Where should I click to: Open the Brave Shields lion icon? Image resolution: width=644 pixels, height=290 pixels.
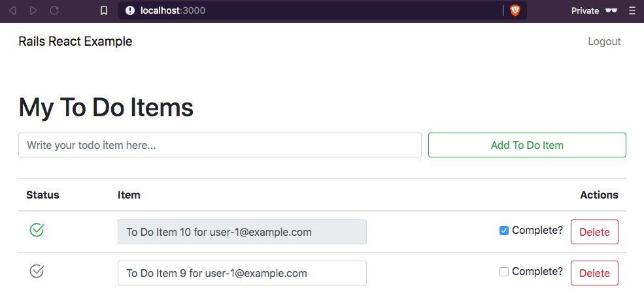click(515, 10)
